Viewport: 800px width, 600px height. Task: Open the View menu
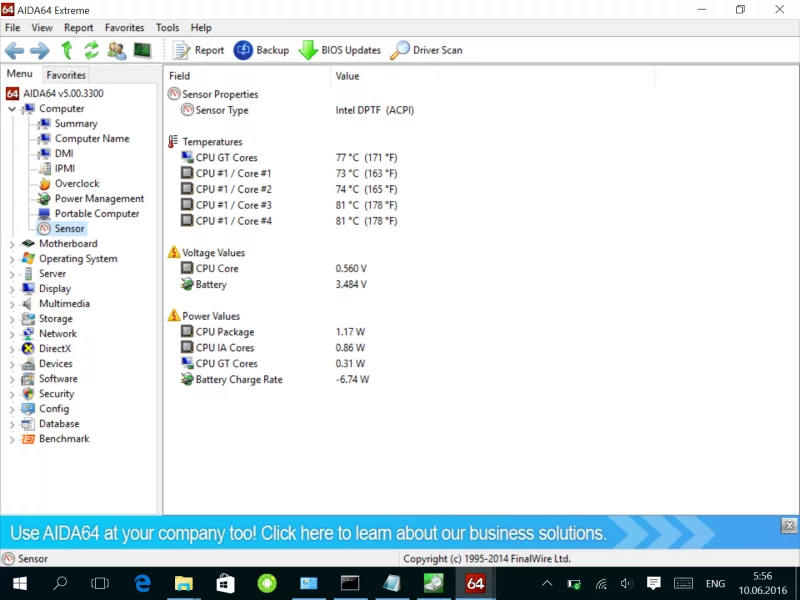pos(42,28)
